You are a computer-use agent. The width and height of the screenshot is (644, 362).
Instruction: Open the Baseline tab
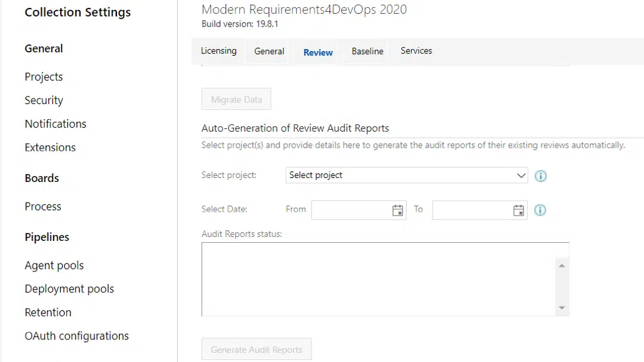coord(367,52)
